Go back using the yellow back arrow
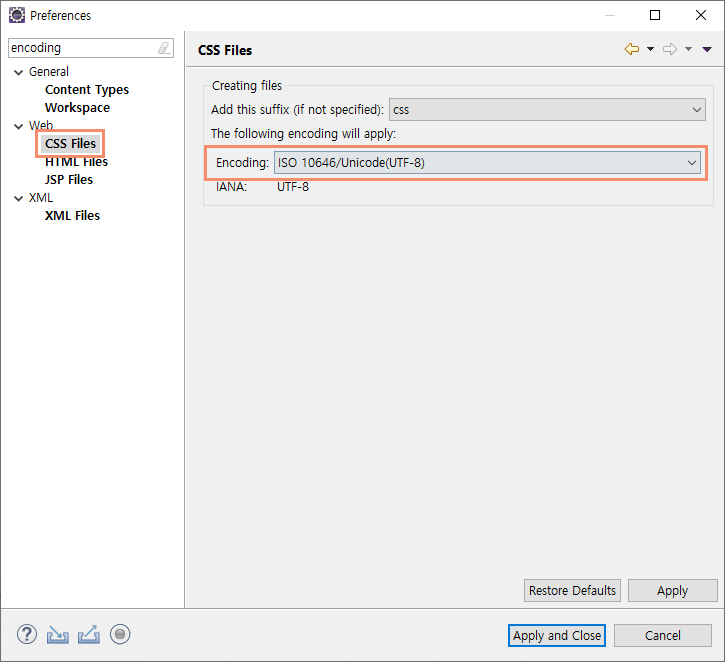Image resolution: width=725 pixels, height=662 pixels. click(632, 49)
